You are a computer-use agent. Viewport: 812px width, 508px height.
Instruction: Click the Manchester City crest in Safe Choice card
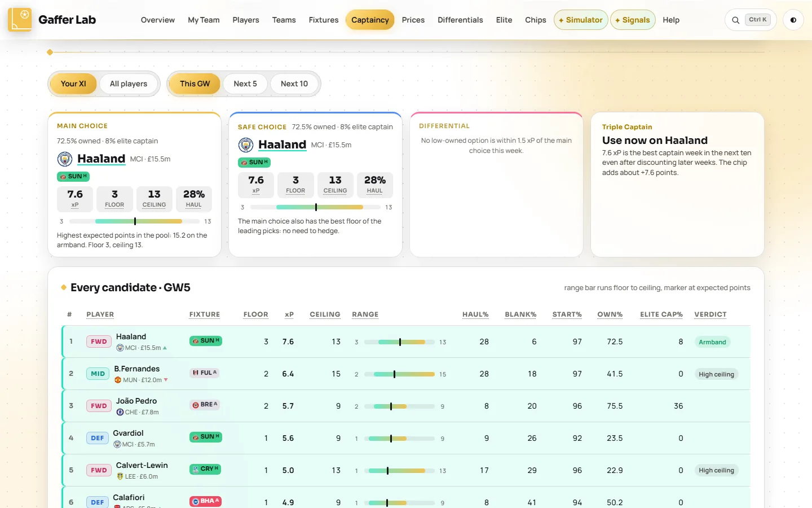click(246, 145)
